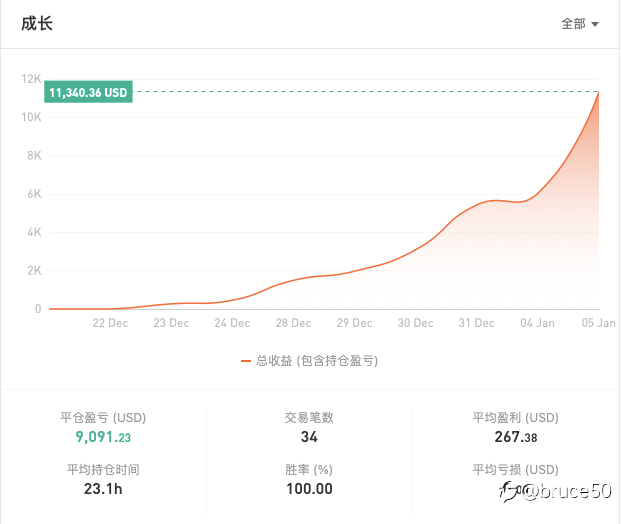Click the 平均盈利 value 267.38
This screenshot has width=621, height=524.
(x=516, y=437)
